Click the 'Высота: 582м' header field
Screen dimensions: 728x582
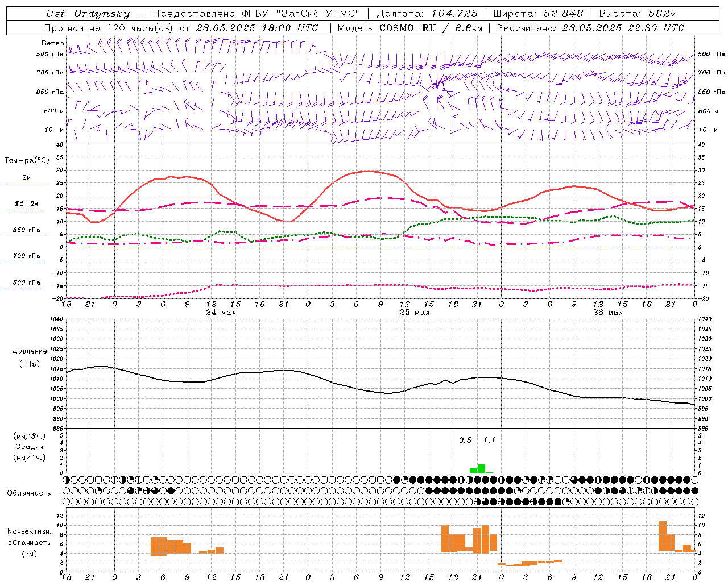[638, 14]
